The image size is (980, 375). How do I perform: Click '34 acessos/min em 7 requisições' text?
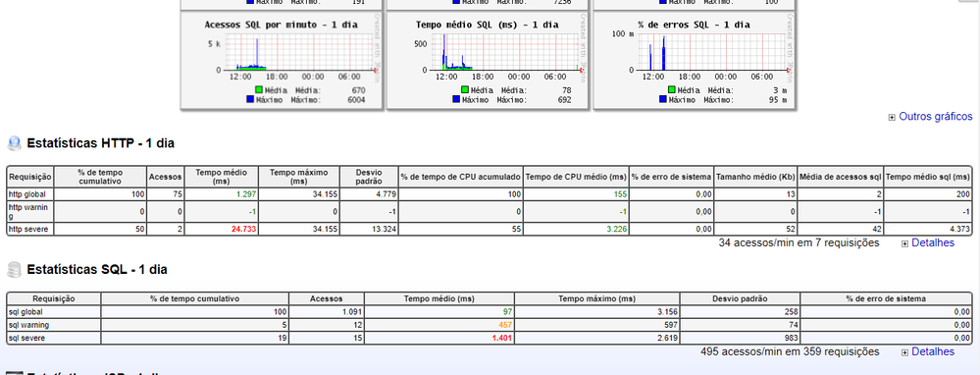coord(799,242)
